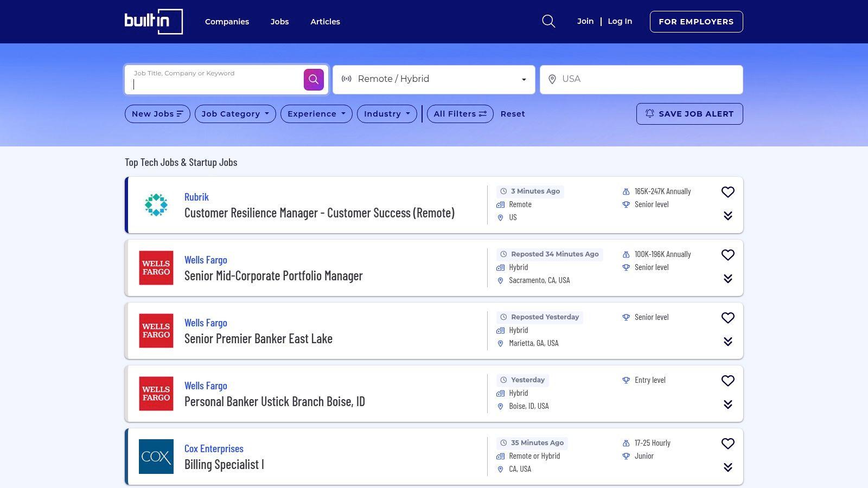
Task: Expand the Billing Specialist I card
Action: tap(728, 467)
